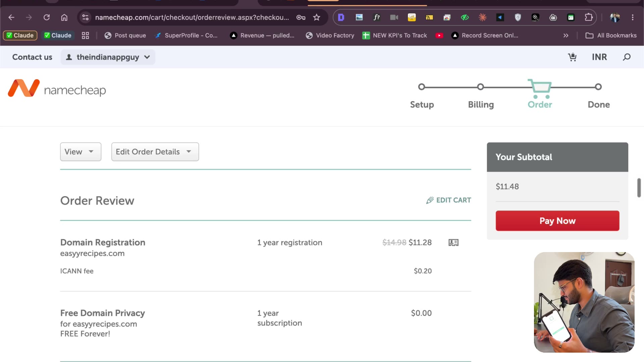Click the contact card icon beside $11.28
644x362 pixels.
[453, 243]
